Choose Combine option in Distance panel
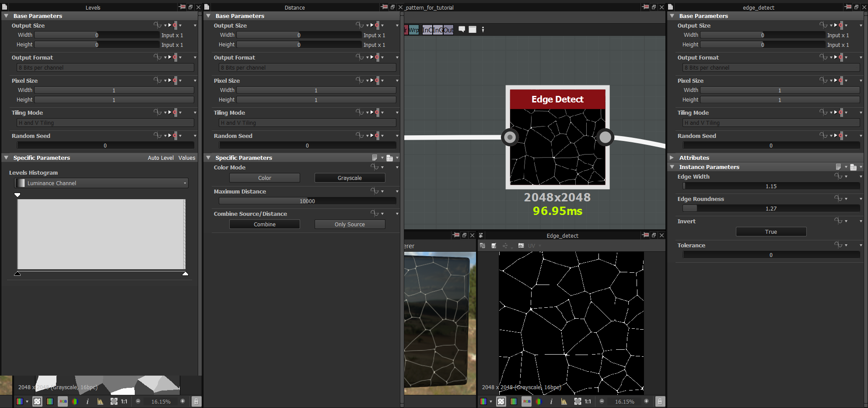The height and width of the screenshot is (408, 868). click(x=265, y=224)
